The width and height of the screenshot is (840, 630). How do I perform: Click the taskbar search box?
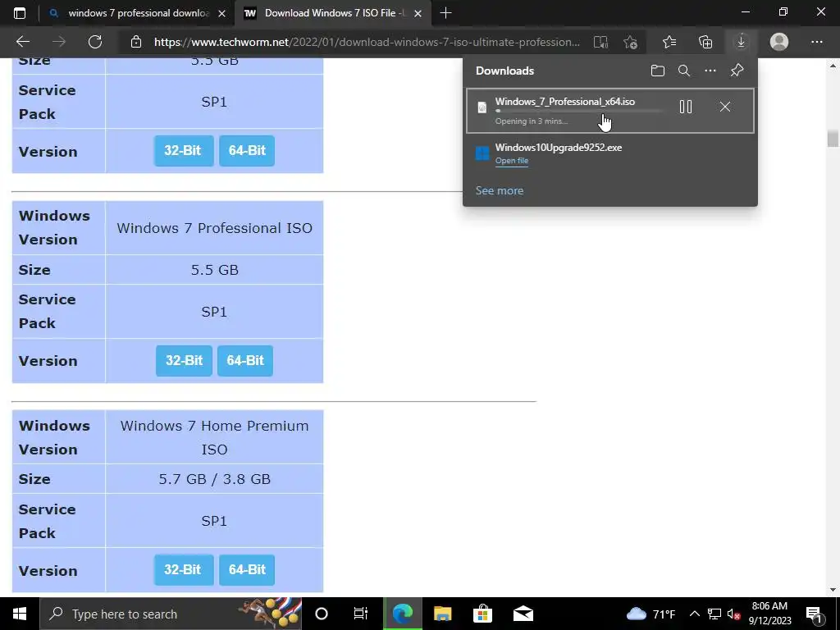[171, 614]
